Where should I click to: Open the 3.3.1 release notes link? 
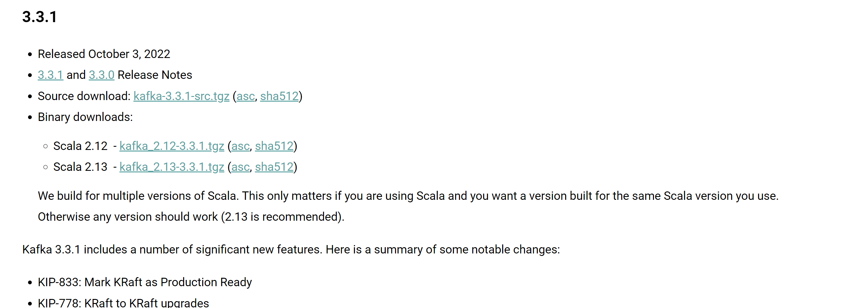(50, 75)
